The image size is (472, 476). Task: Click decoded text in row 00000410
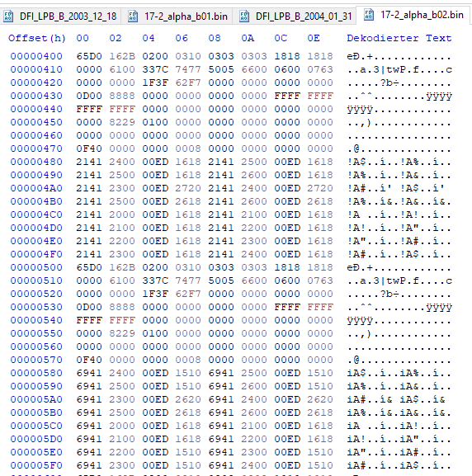tap(399, 69)
